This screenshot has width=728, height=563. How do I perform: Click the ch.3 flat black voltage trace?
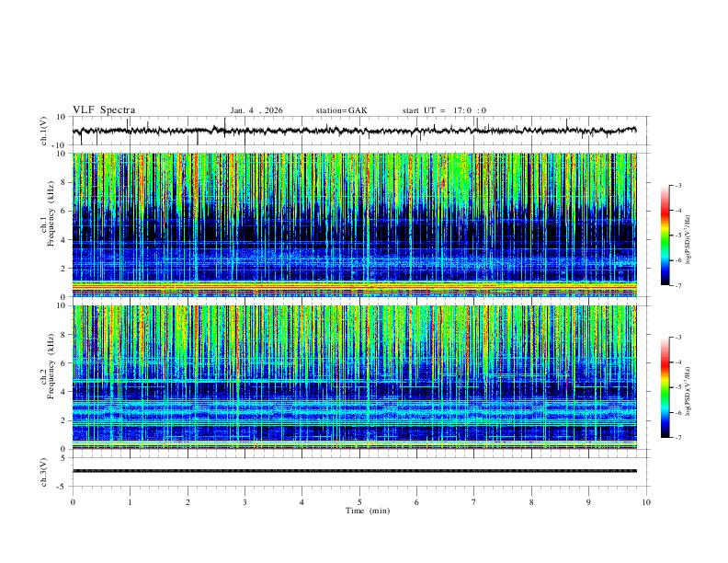pos(355,471)
